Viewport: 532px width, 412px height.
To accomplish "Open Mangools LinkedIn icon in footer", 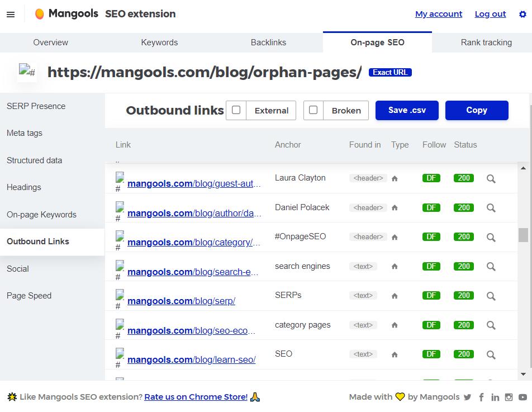I will click(x=495, y=397).
